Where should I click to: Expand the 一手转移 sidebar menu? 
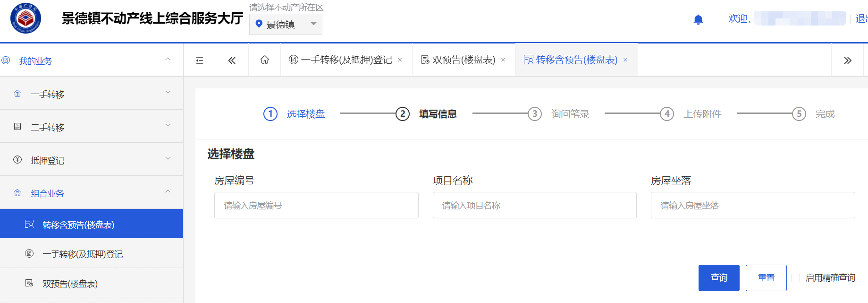(x=92, y=94)
